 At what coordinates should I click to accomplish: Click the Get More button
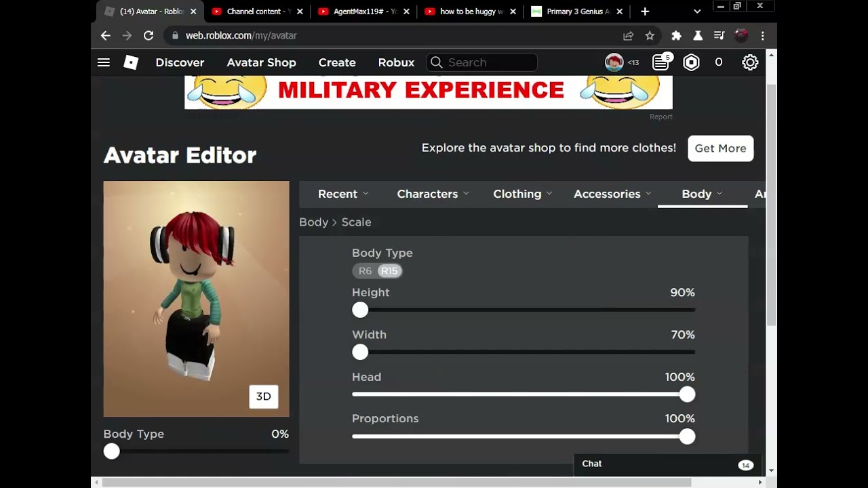pyautogui.click(x=720, y=148)
